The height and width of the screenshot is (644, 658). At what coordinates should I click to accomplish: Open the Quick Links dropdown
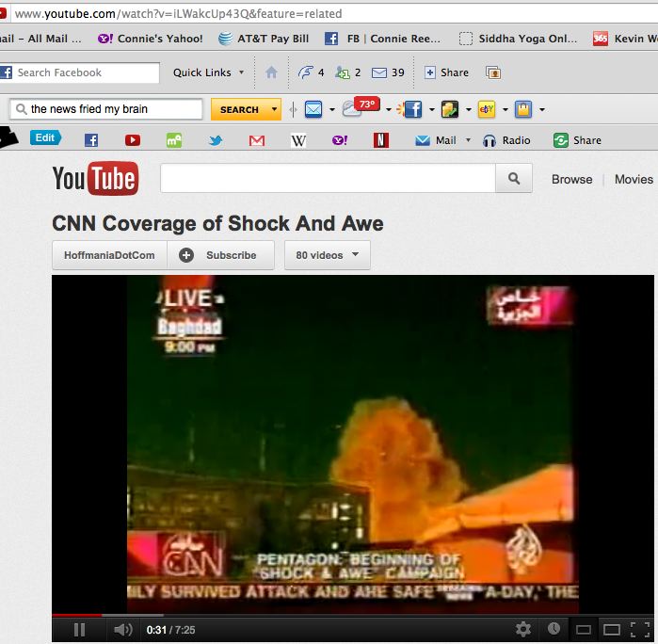coord(208,72)
